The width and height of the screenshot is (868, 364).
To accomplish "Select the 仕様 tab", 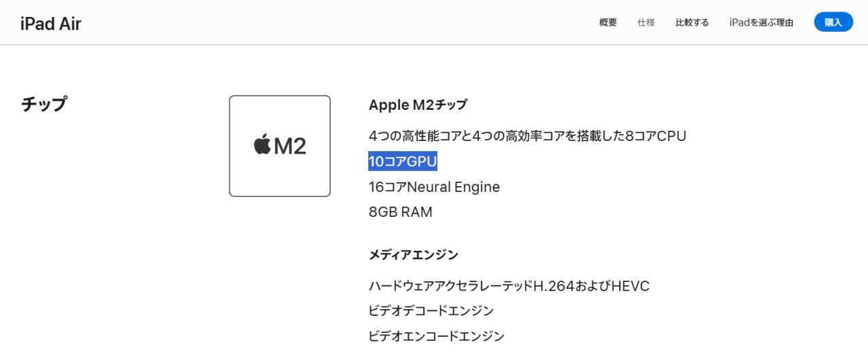I will [x=646, y=22].
